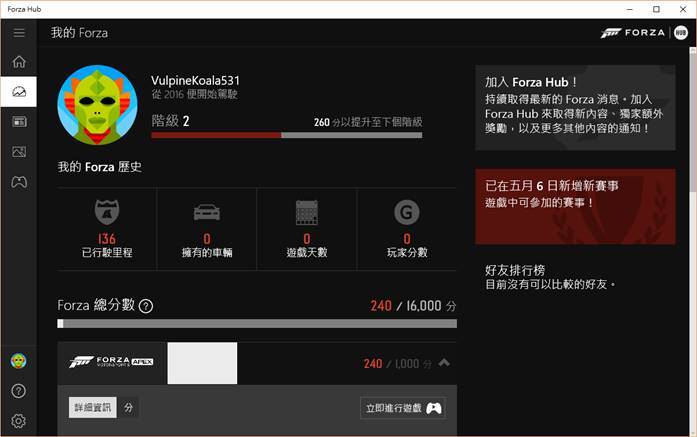The width and height of the screenshot is (697, 437).
Task: Open the red 已在五月 6 日新增賽事 banner
Action: pos(575,206)
